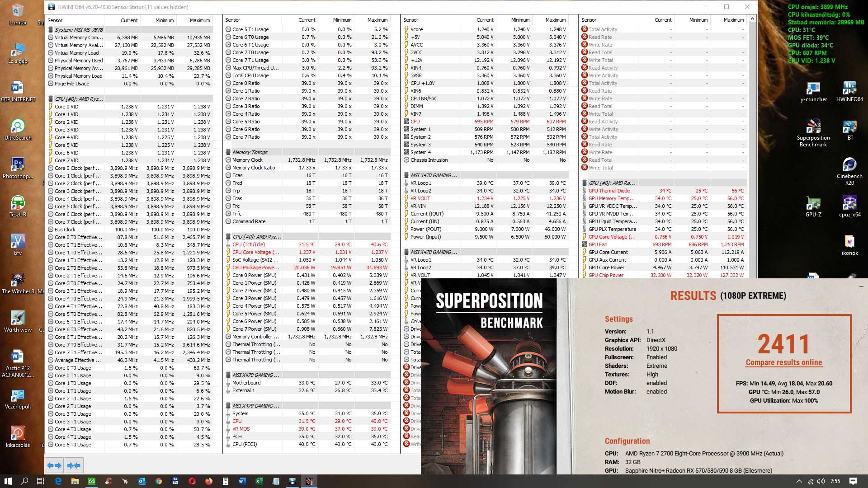Open Calculator from the taskbar
The width and height of the screenshot is (868, 488).
(225, 481)
